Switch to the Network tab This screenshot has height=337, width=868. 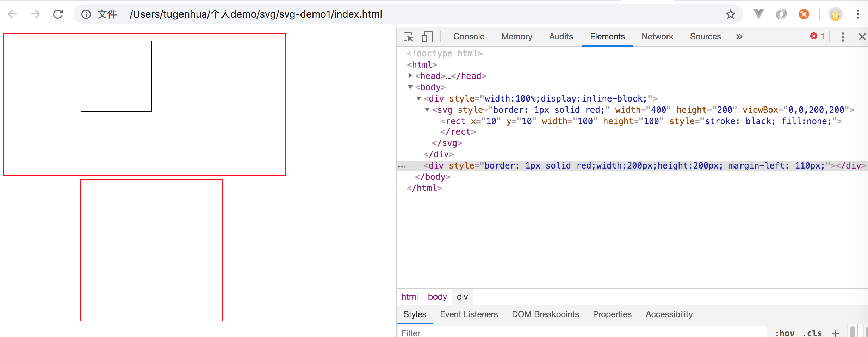[657, 37]
